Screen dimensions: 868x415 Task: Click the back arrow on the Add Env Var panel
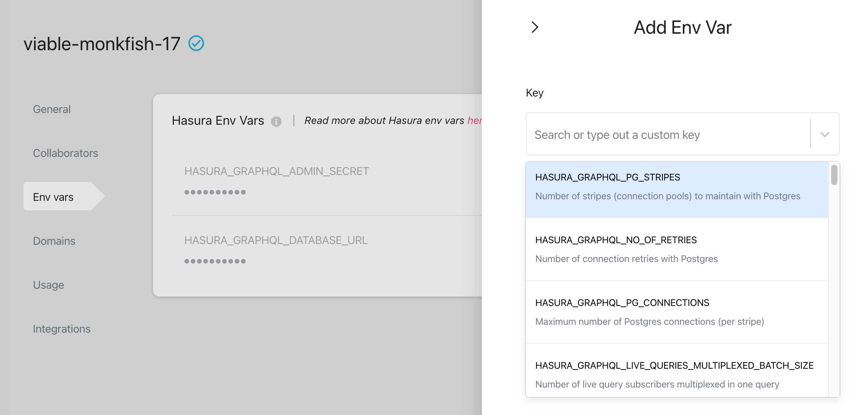pyautogui.click(x=534, y=27)
